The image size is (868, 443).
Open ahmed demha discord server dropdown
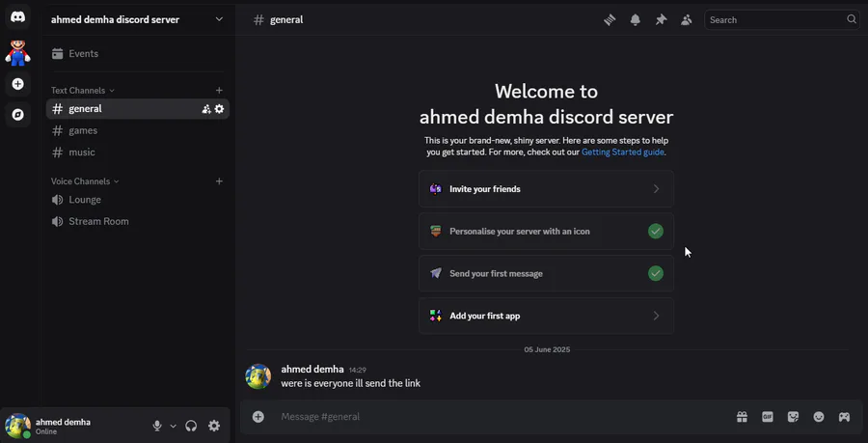coord(137,19)
